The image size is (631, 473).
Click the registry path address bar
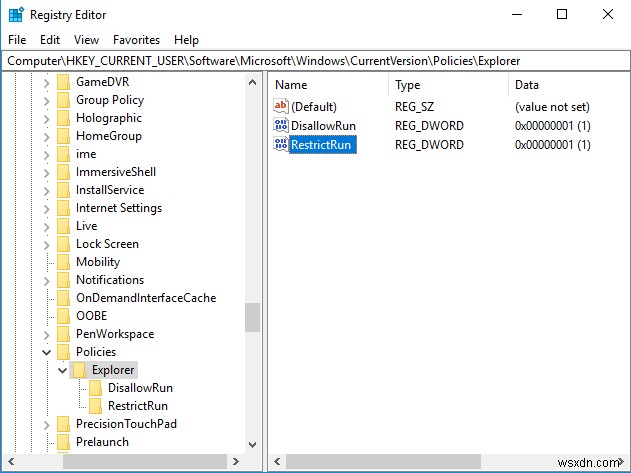tap(316, 61)
